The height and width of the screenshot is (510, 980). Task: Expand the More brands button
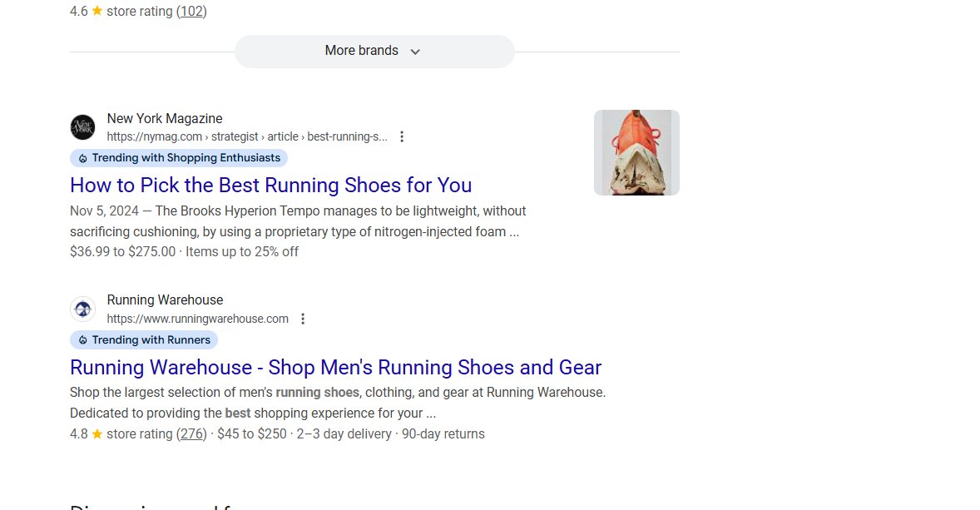click(x=374, y=52)
